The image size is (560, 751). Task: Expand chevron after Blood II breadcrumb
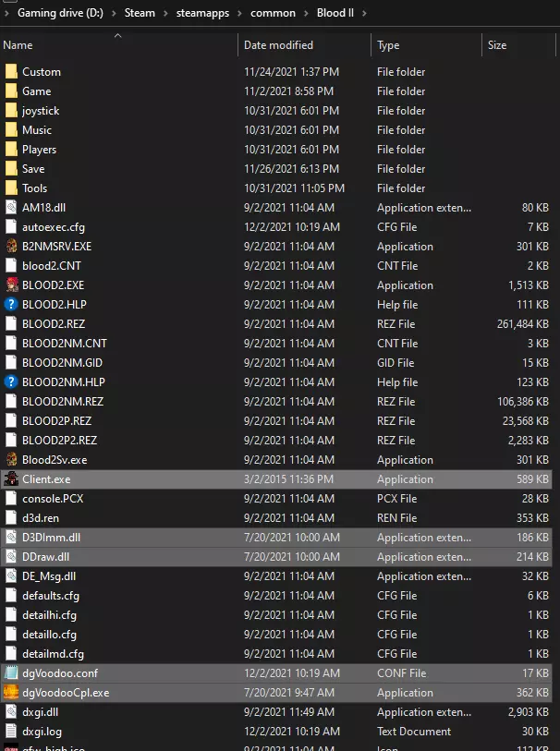[x=364, y=14]
